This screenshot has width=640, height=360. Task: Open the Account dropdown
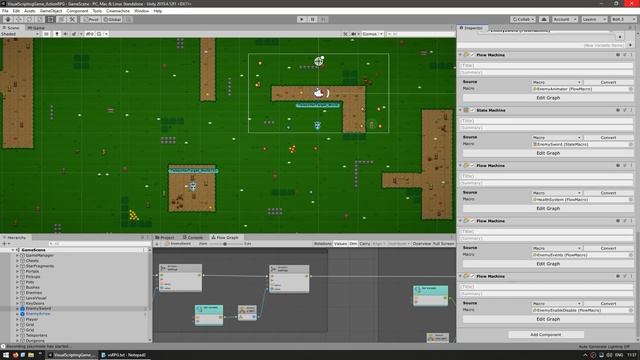point(564,19)
